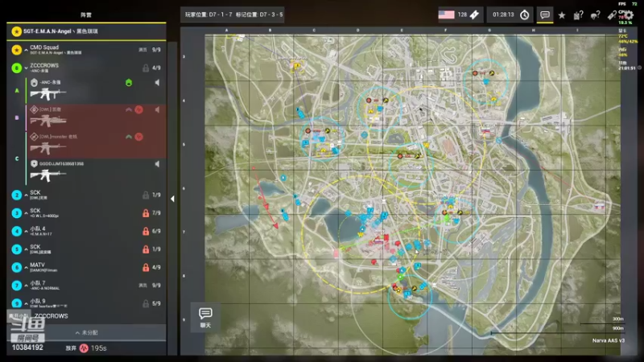
Task: Click the US flag team icon
Action: pos(446,14)
